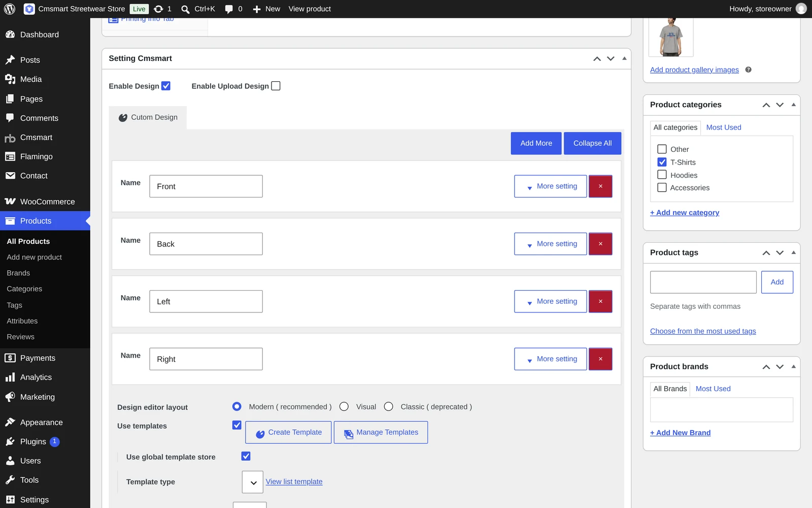Click the WordPress logo icon
The height and width of the screenshot is (508, 812).
click(10, 9)
